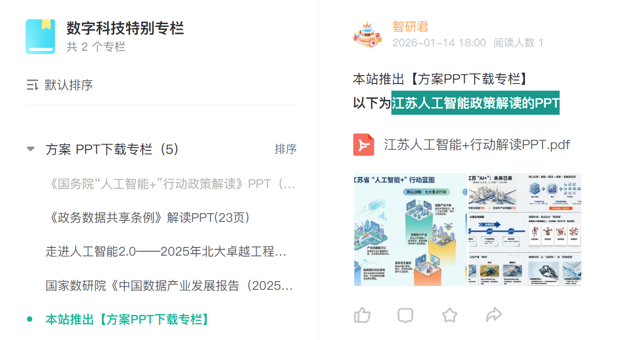This screenshot has height=340, width=644.
Task: Select active item 本站推出【方案PPT下载专栏】
Action: coord(128,319)
